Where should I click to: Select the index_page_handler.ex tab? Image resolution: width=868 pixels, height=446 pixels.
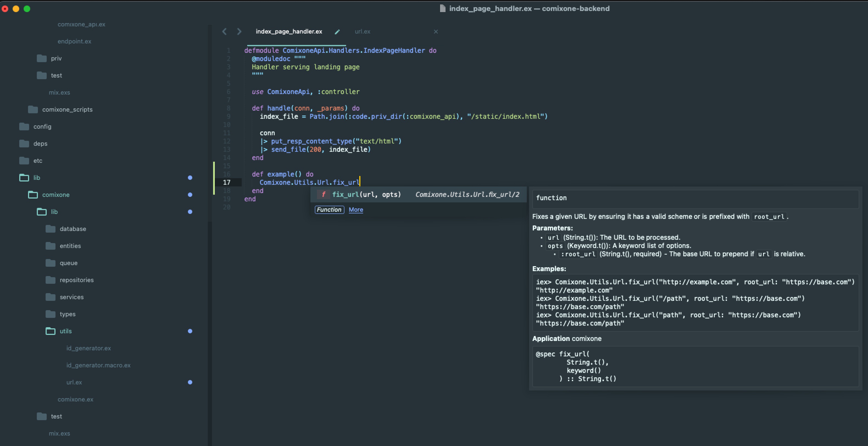(289, 31)
